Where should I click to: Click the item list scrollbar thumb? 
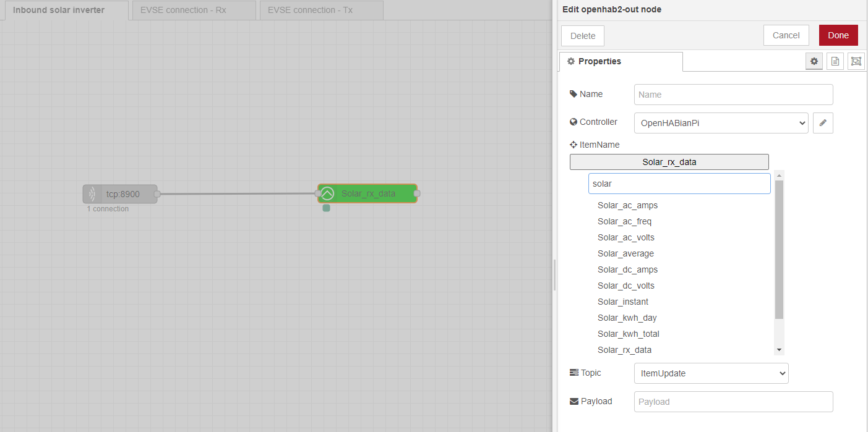(x=779, y=250)
